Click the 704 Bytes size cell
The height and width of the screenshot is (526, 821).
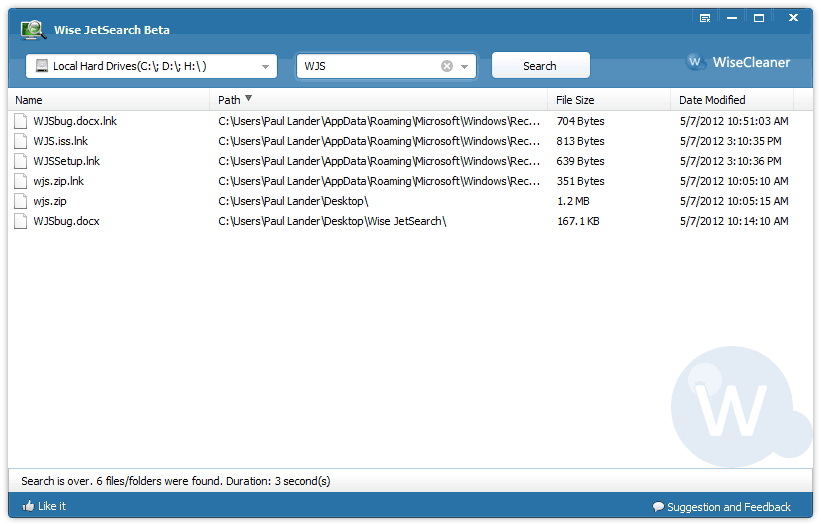coord(580,121)
